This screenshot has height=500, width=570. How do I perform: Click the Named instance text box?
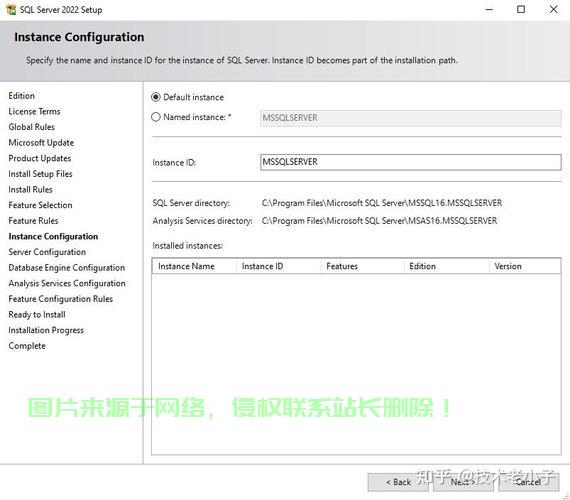411,118
